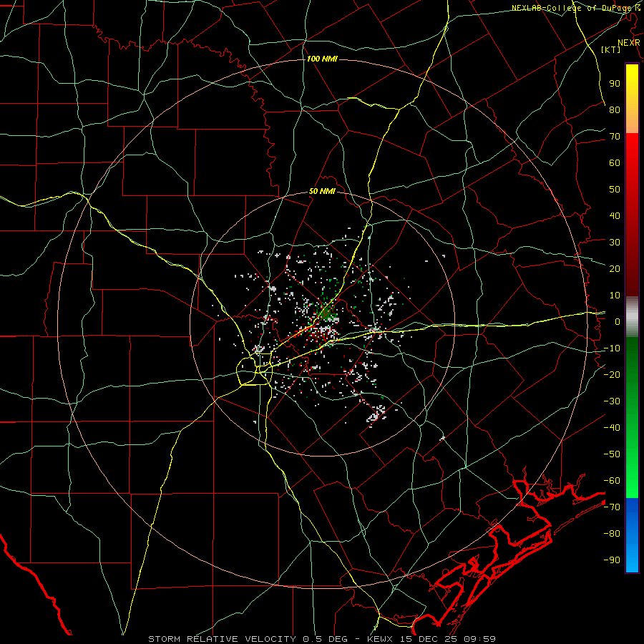This screenshot has width=644, height=644.
Task: Click the "90" value on the velocity scale
Action: [x=615, y=84]
